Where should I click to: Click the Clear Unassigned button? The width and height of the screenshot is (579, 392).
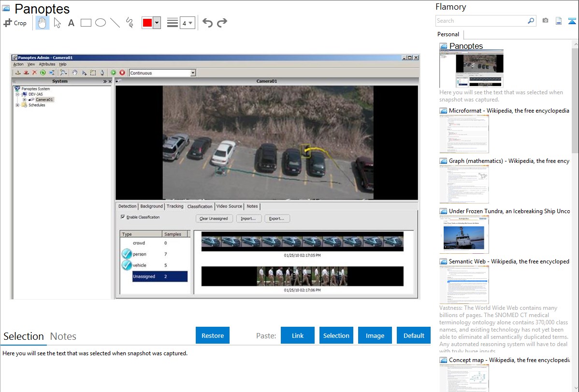tap(214, 218)
